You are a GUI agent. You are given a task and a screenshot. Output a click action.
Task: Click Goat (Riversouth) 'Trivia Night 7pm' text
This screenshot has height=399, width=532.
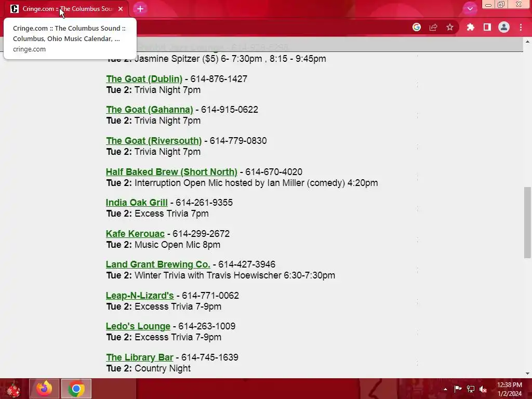pos(168,152)
